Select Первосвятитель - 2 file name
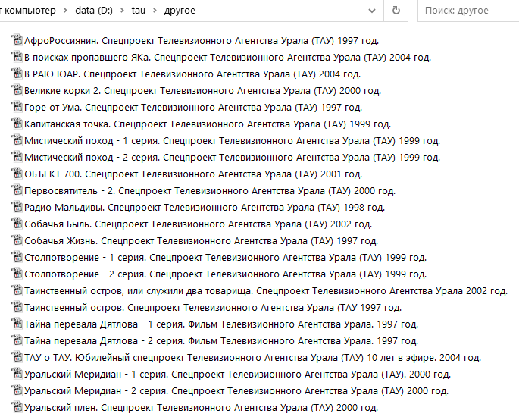This screenshot has width=519, height=420. coord(210,191)
